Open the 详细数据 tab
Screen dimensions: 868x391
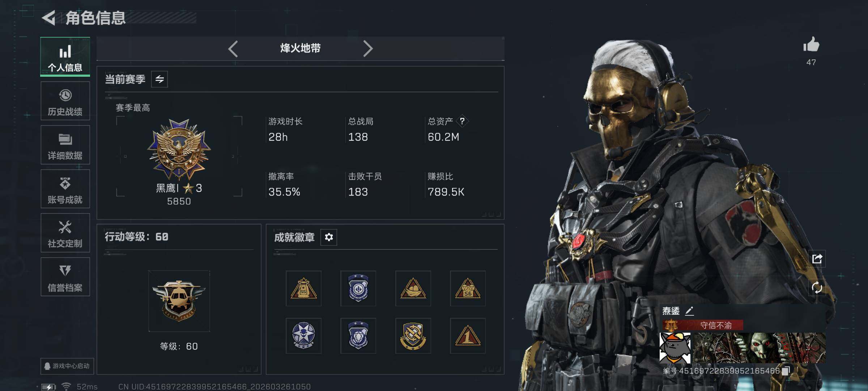coord(65,145)
